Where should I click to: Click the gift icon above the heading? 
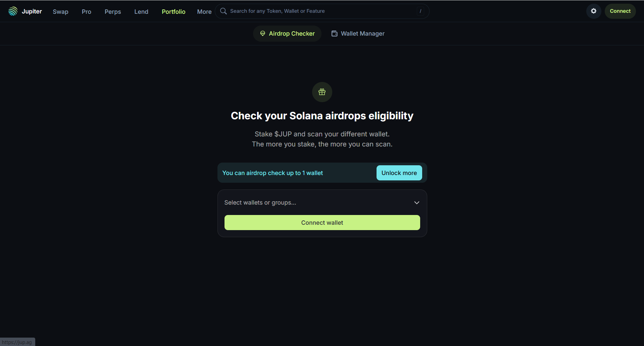322,92
